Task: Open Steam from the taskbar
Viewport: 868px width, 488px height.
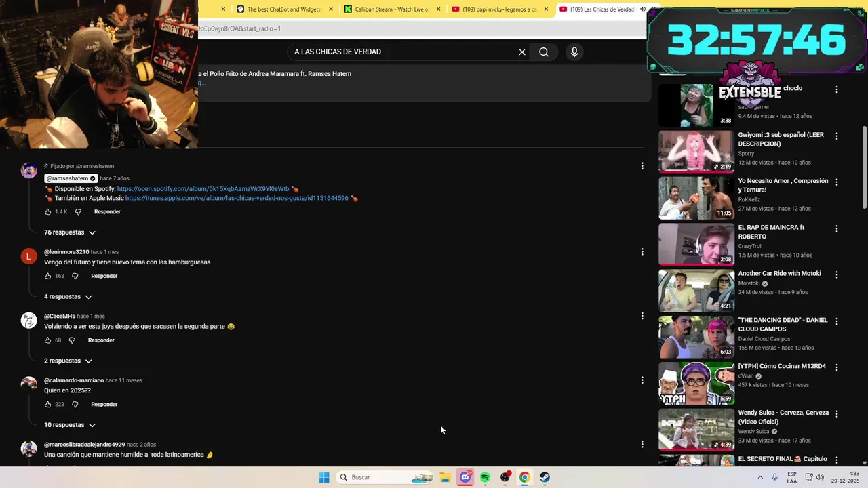Action: click(x=545, y=477)
